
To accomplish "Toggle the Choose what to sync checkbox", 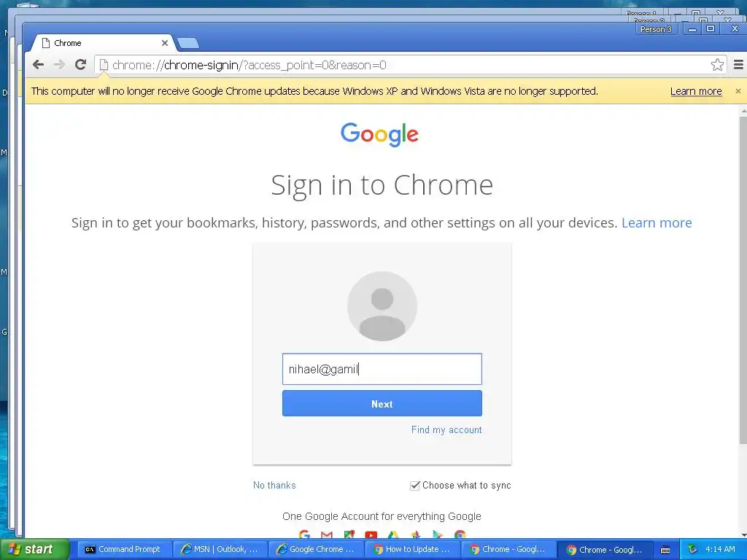I will [415, 485].
